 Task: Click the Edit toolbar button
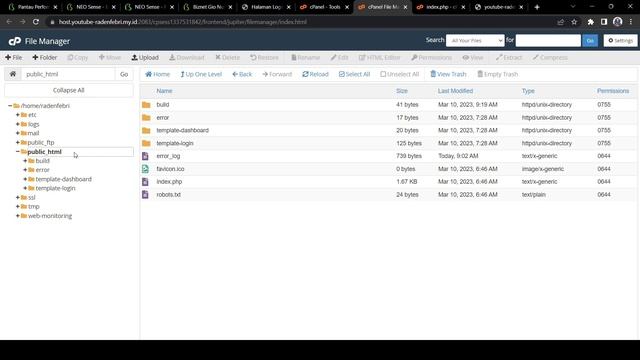click(x=340, y=58)
